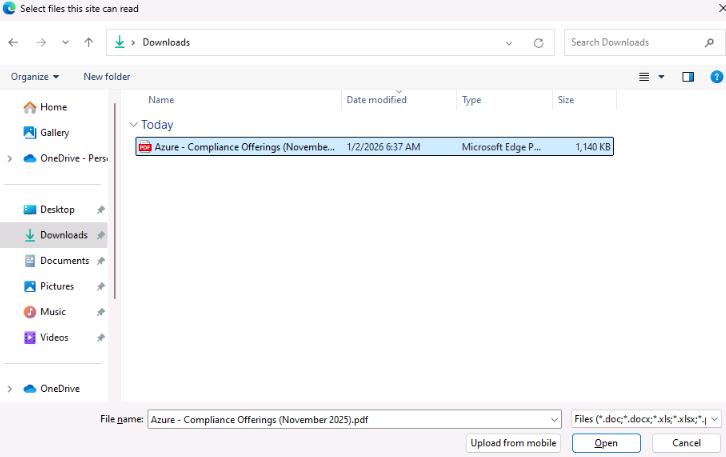Image resolution: width=726 pixels, height=457 pixels.
Task: Toggle the preview pane icon
Action: tap(688, 77)
